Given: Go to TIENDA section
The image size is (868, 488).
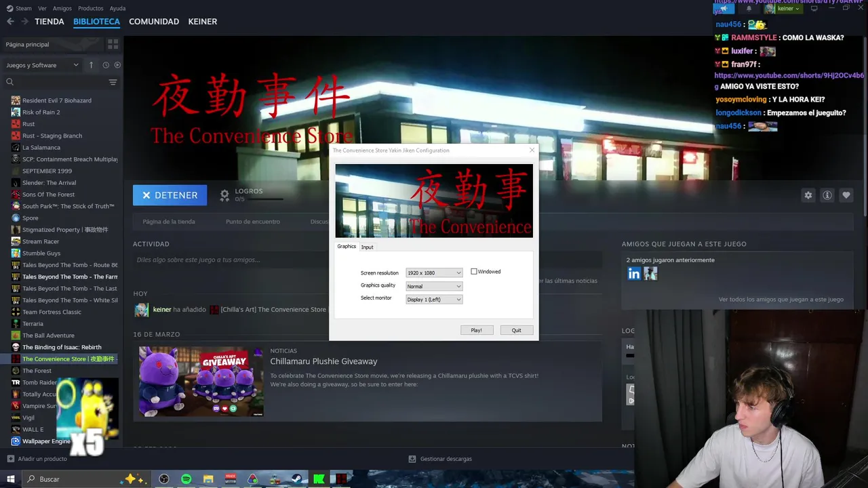Looking at the screenshot, I should coord(50,22).
